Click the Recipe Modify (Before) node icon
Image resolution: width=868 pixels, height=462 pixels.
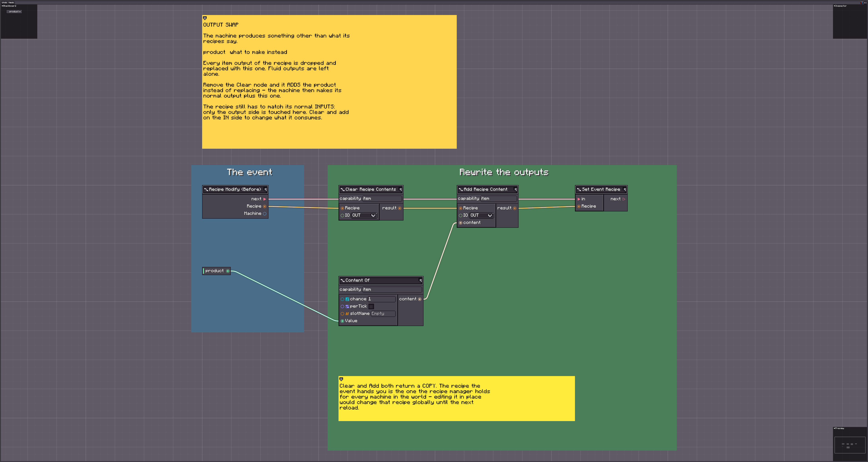pos(206,189)
